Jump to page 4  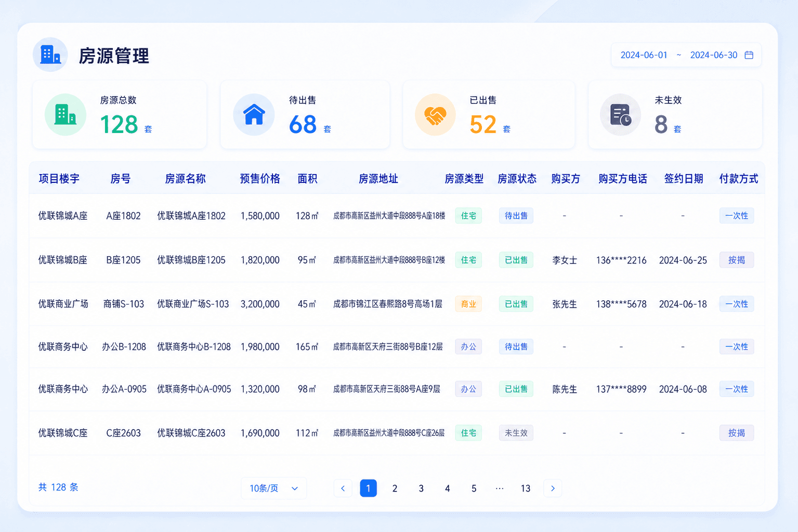click(447, 488)
